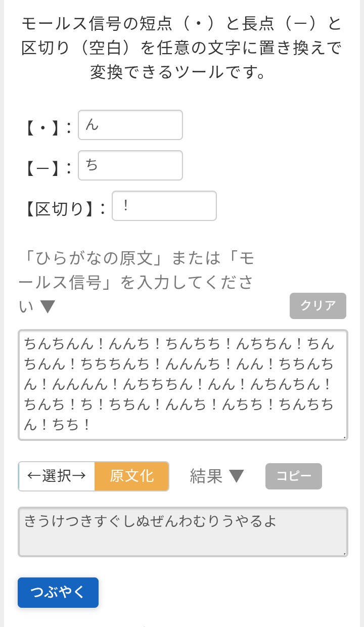
Task: Tap the つぶやく tweet button
Action: coord(58,593)
